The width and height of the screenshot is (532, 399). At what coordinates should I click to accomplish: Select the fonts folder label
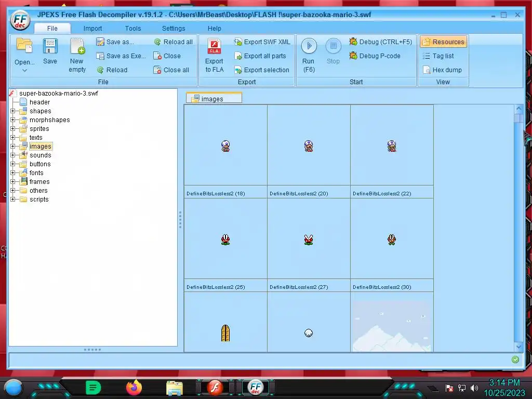[36, 172]
